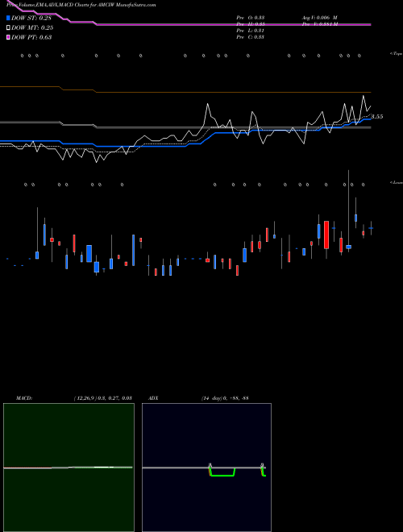Screen dimensions: 403x532
Task: Click the blue DOW ST legend swatch
Action: click(9, 18)
